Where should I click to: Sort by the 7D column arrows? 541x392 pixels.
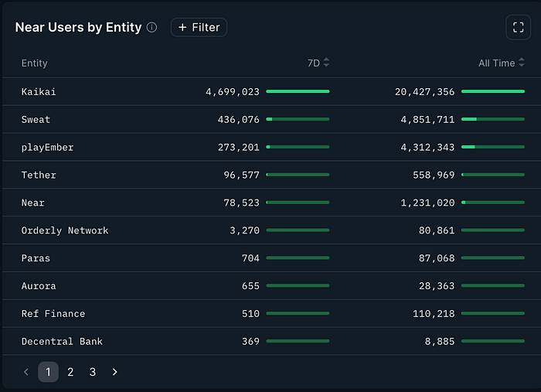click(326, 63)
